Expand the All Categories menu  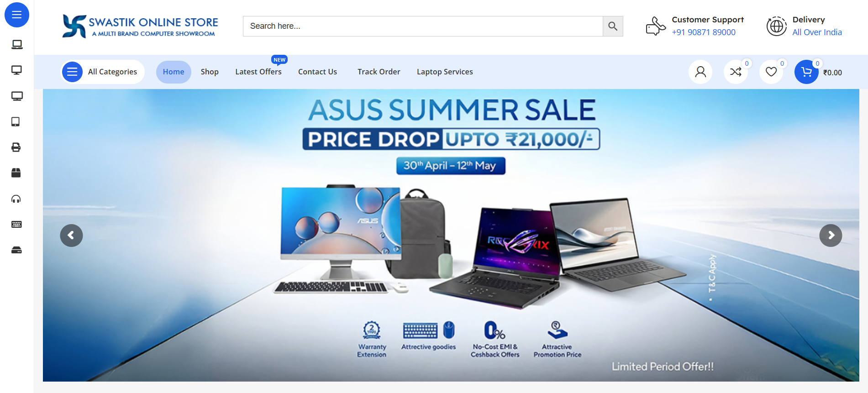coord(103,72)
